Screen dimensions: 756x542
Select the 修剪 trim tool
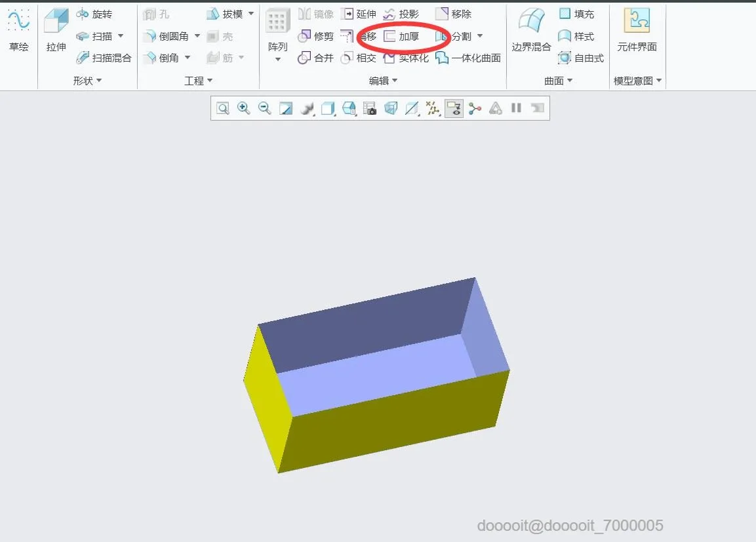click(x=316, y=36)
